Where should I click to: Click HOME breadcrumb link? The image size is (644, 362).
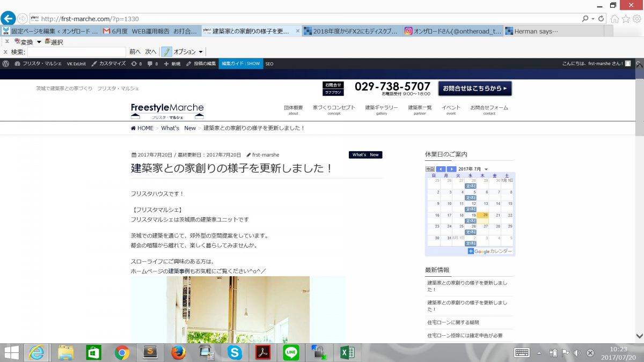pos(142,128)
